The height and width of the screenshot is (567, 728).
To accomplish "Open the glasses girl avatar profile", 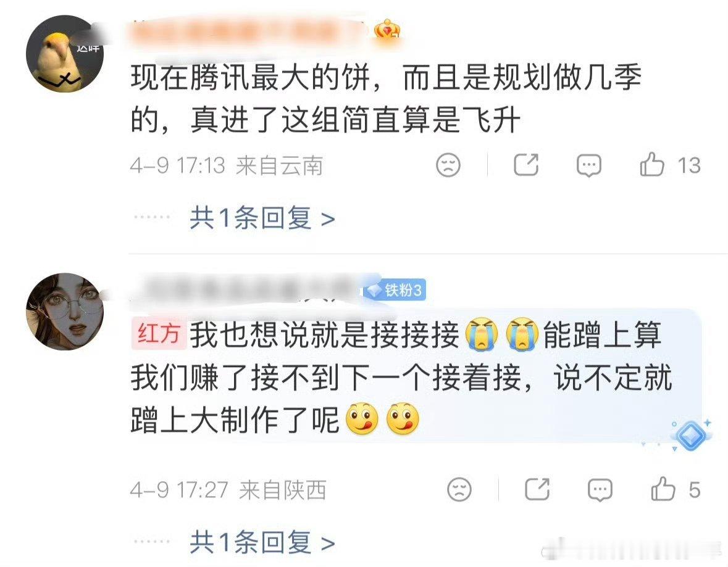I will click(x=65, y=312).
